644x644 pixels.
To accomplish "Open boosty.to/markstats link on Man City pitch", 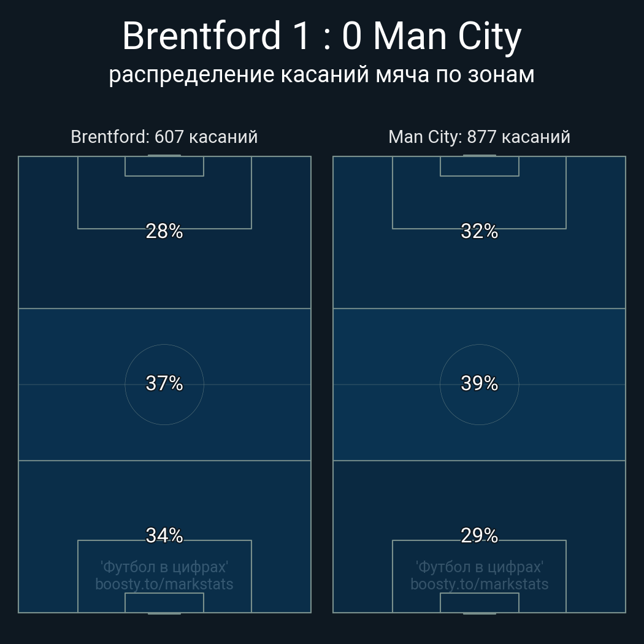I will pyautogui.click(x=479, y=584).
